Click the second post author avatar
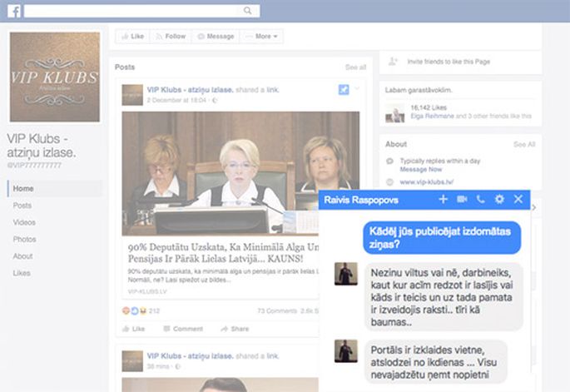Screen dimensions: 570x392 [x=132, y=360]
